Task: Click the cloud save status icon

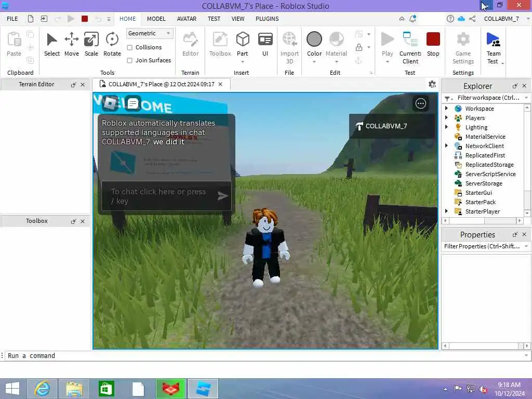Action: click(x=461, y=19)
